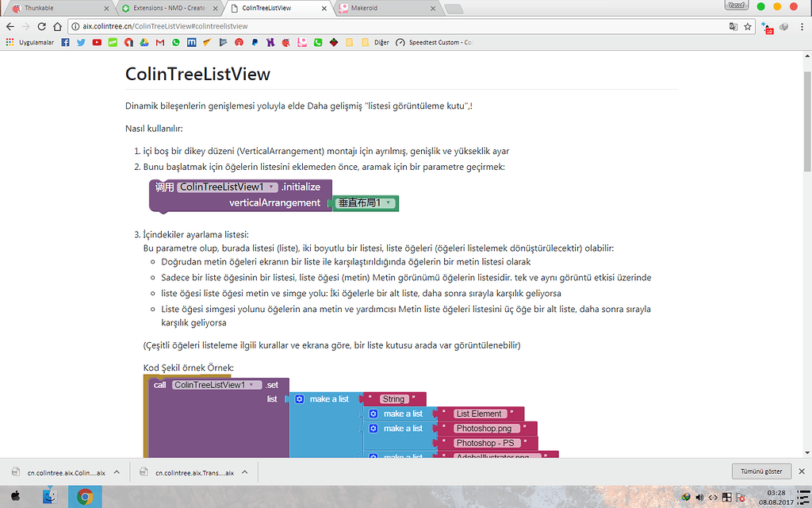Open the Gmail bookmark icon

tap(160, 42)
